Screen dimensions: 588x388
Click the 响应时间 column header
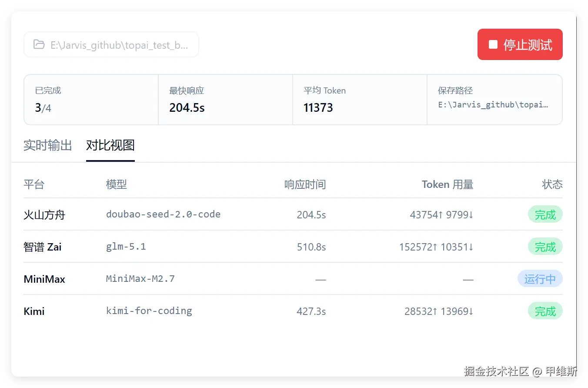305,184
